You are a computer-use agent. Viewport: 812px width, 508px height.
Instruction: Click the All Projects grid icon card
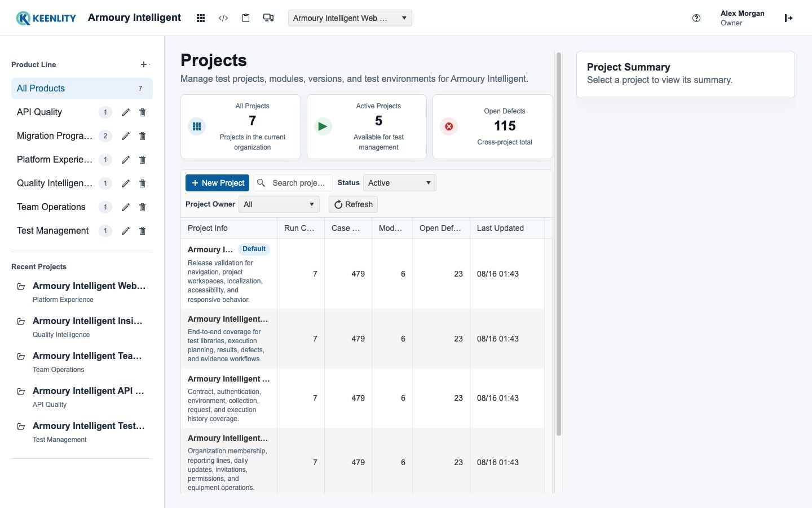tap(197, 126)
